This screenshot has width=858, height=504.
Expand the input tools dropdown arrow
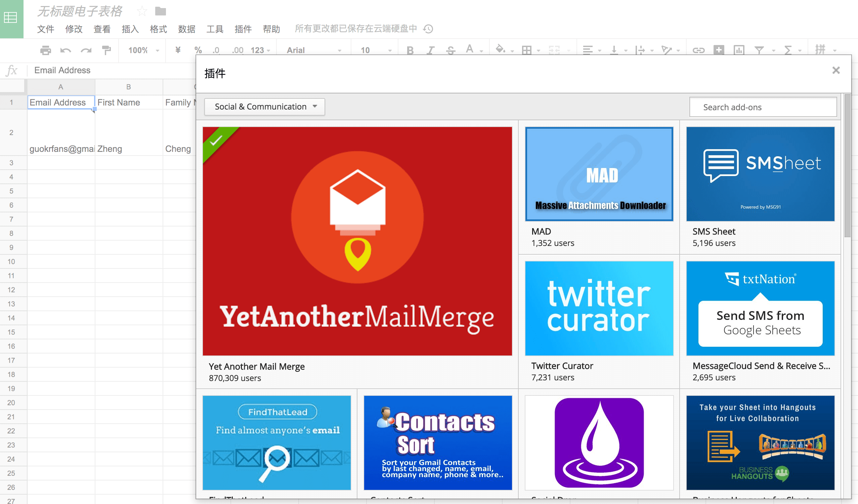click(x=834, y=51)
